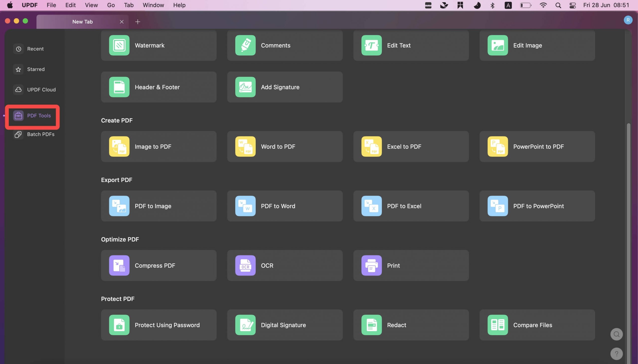This screenshot has height=364, width=638.
Task: Open the Apple menu
Action: pyautogui.click(x=10, y=5)
